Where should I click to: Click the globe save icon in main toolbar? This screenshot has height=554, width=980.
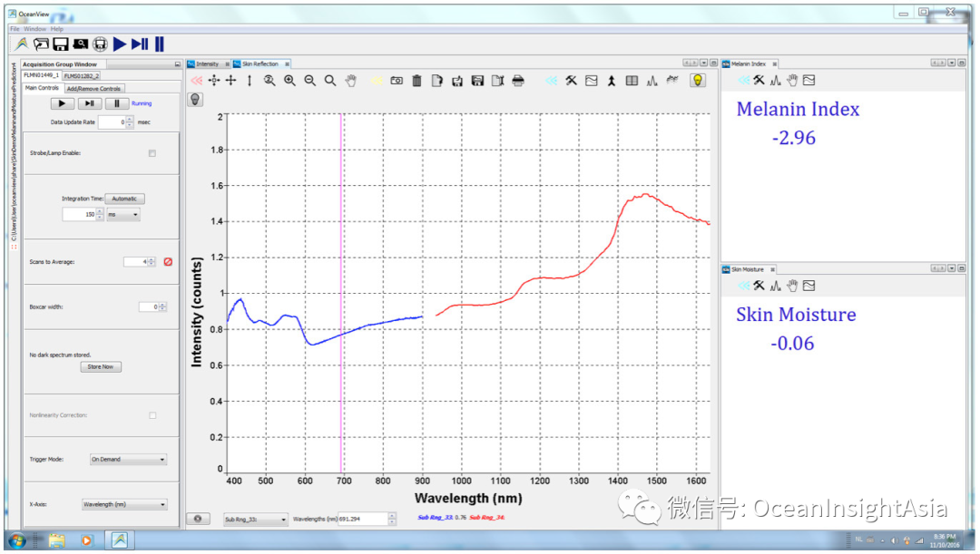[x=100, y=44]
